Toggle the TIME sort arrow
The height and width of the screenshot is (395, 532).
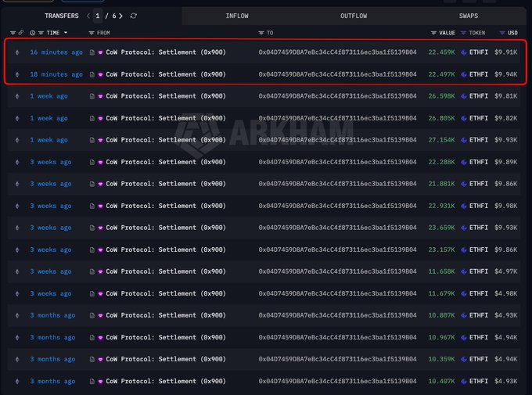(x=66, y=33)
